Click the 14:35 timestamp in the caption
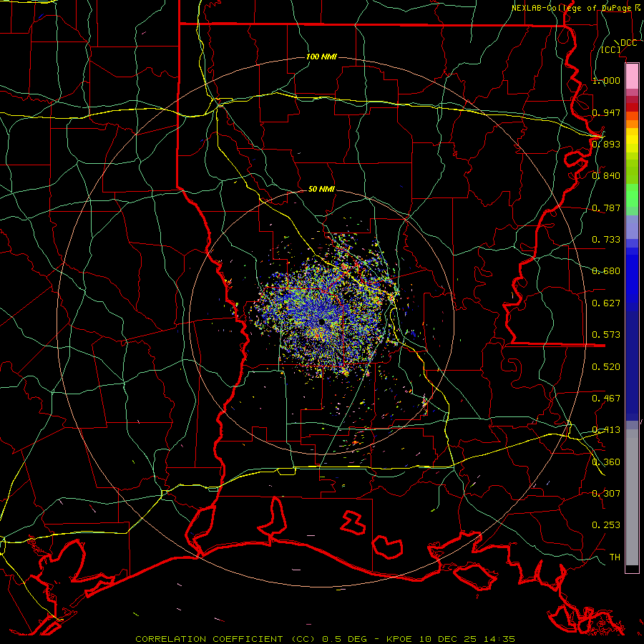Screen dimensions: 644x644 click(x=499, y=639)
